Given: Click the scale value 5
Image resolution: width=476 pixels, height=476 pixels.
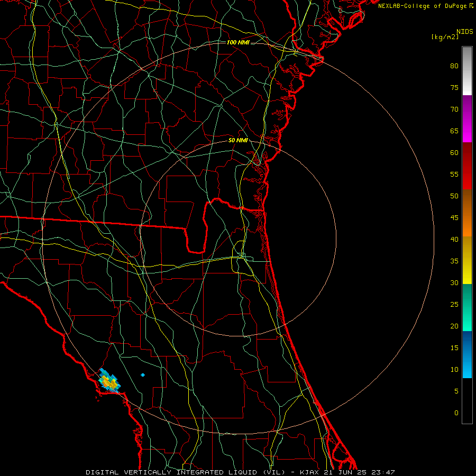Looking at the screenshot, I should [456, 391].
